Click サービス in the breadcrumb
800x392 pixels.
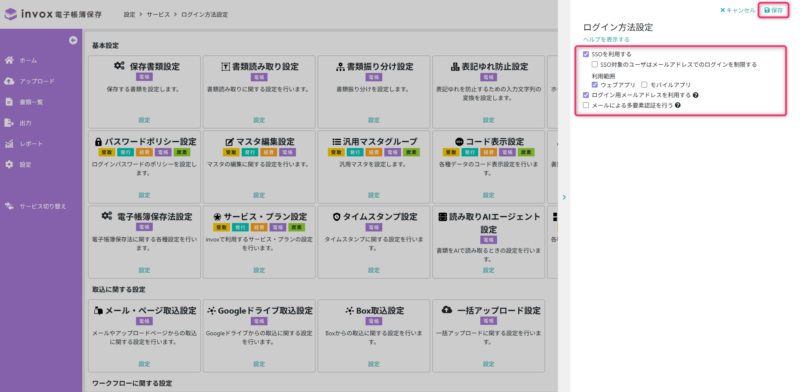(x=158, y=15)
